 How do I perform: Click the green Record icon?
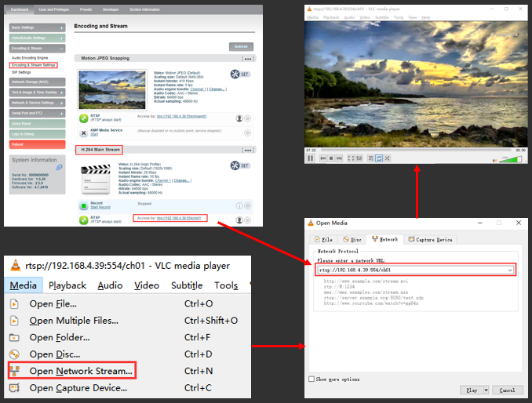84,205
